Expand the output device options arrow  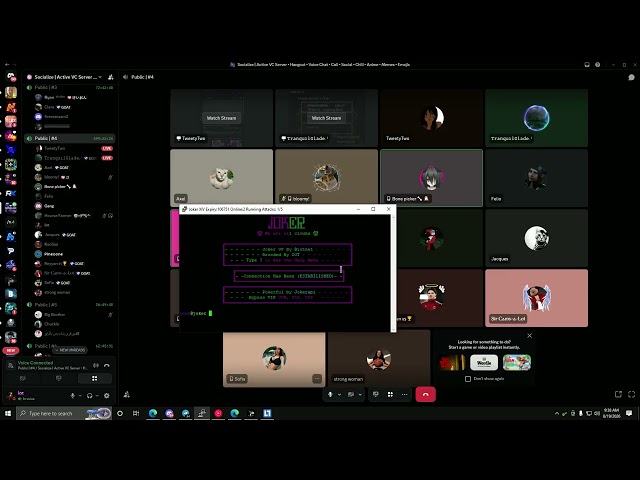pos(97,396)
